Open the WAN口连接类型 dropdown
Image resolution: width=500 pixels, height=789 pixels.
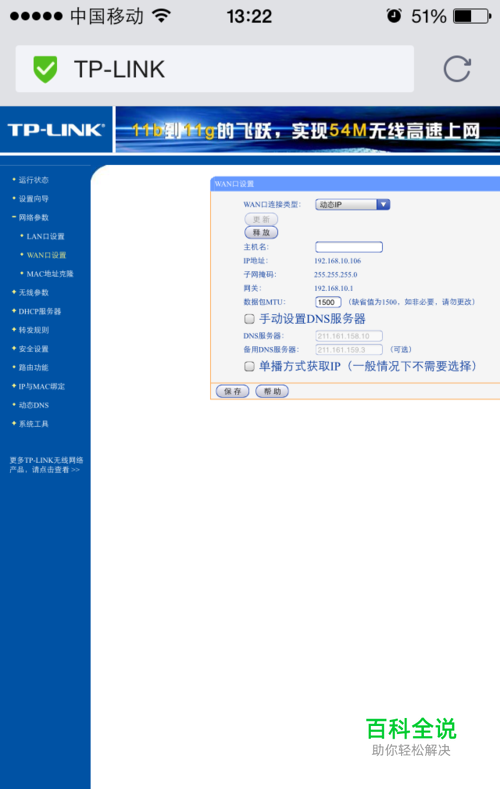point(352,204)
